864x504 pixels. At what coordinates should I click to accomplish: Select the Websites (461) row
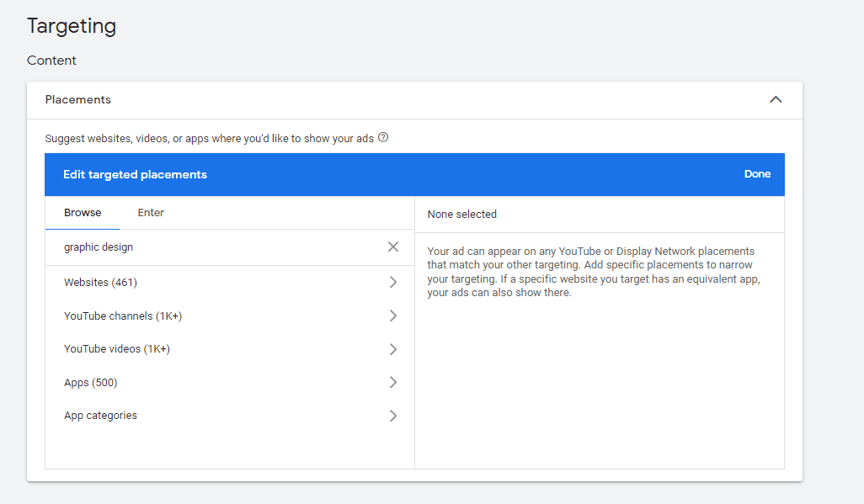click(211, 281)
